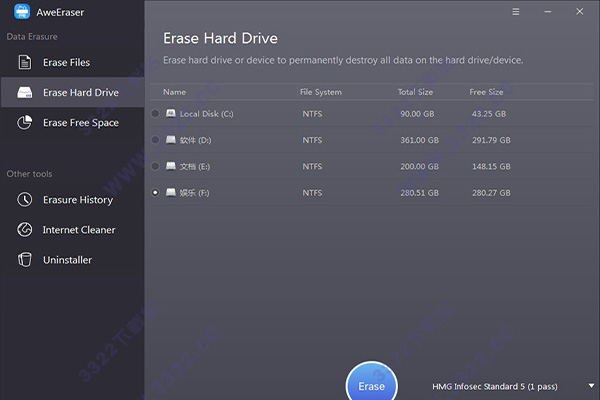Image resolution: width=600 pixels, height=400 pixels.
Task: Click the Name column header
Action: coord(174,92)
